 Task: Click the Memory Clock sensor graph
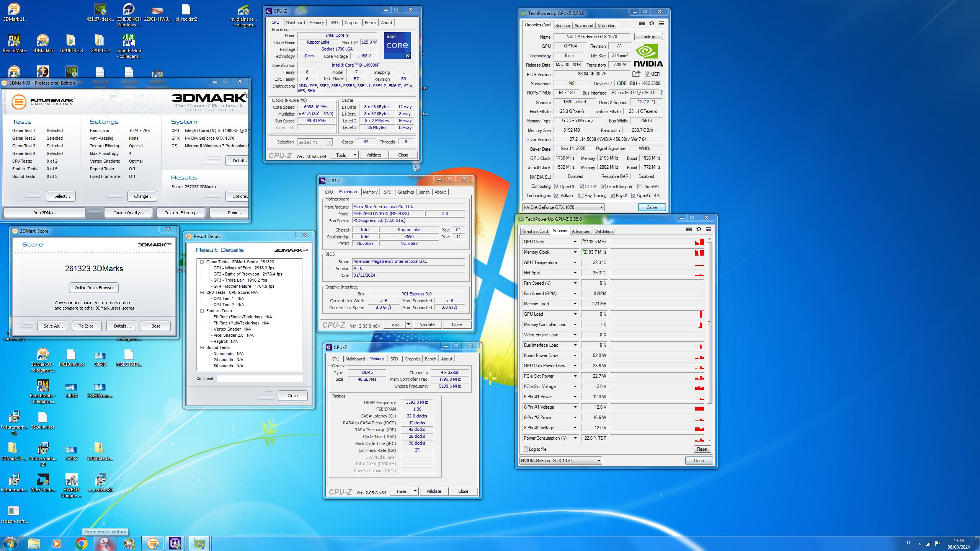[x=657, y=252]
